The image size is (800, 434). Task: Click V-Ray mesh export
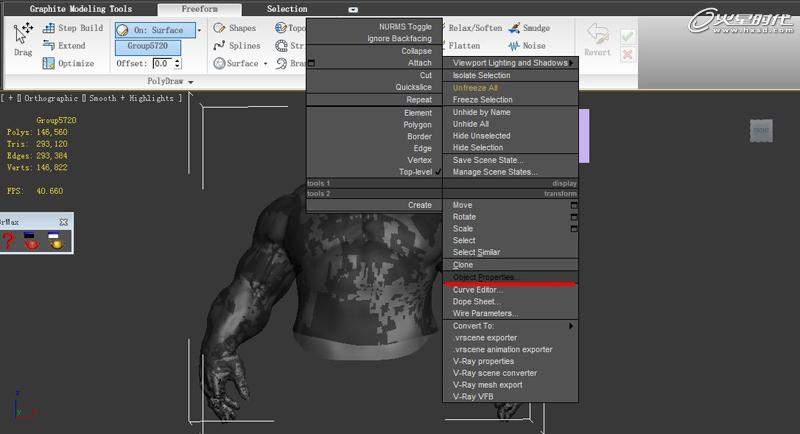point(487,385)
